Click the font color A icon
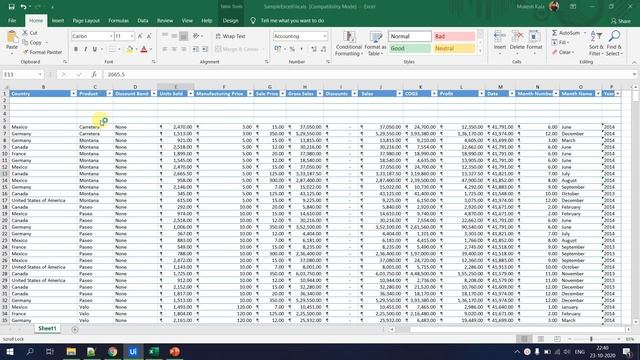 tap(144, 49)
